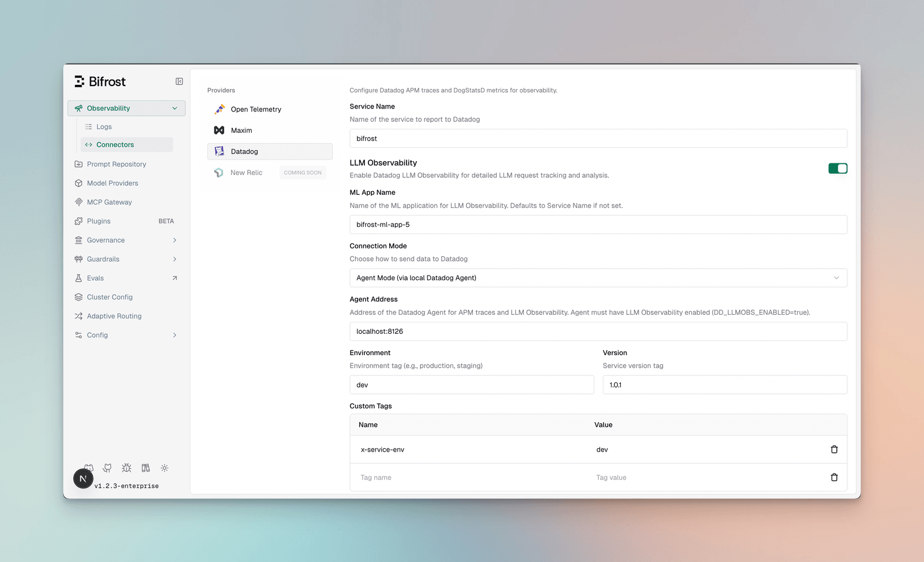Click the Guardrails icon

[x=79, y=259]
